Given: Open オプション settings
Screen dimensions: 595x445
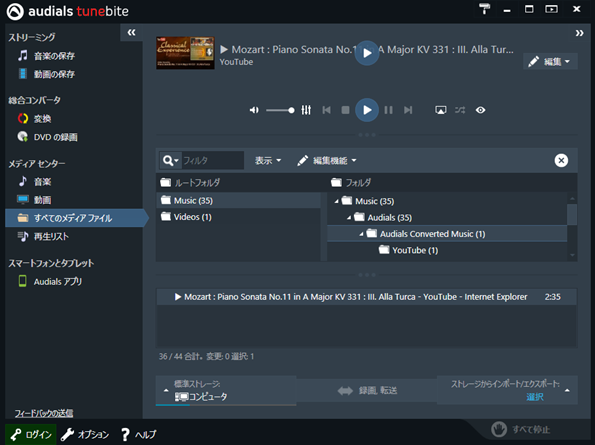Looking at the screenshot, I should coord(85,434).
